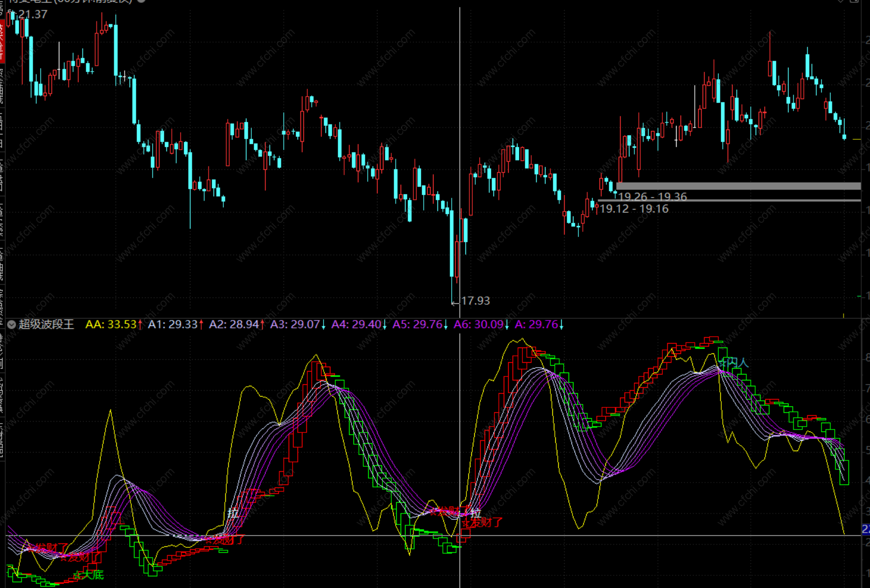The width and height of the screenshot is (870, 588).
Task: Select the thick gray gap band
Action: [x=738, y=186]
